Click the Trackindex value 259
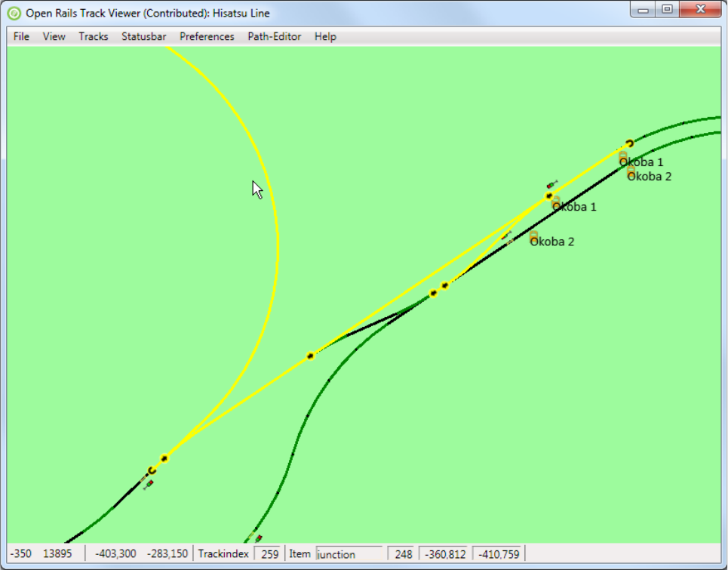Screen dimensions: 728x570 [x=269, y=554]
